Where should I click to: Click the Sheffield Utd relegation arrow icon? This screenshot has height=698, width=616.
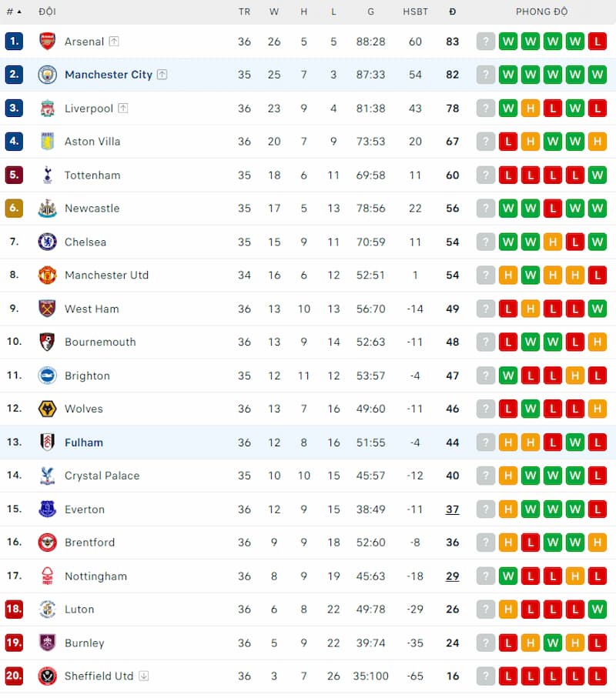143,676
